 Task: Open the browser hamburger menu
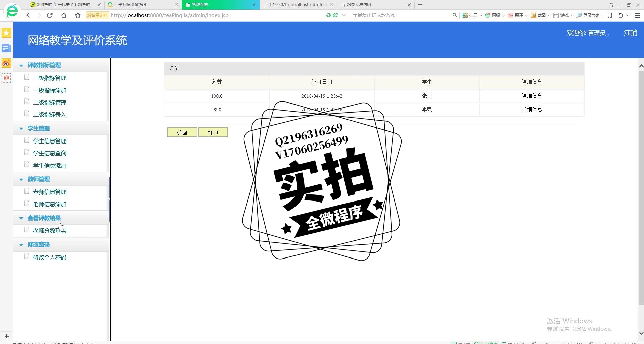pos(637,15)
